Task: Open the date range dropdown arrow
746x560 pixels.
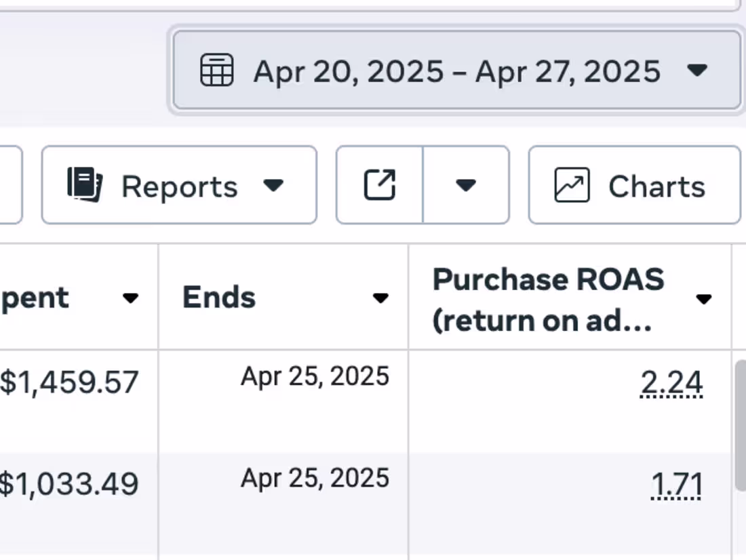Action: (x=697, y=71)
